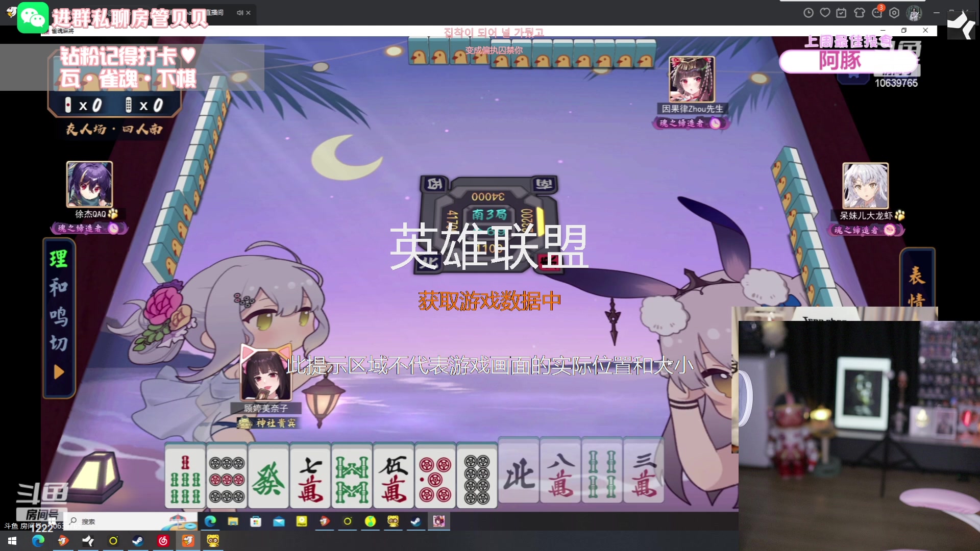
Task: Close the 雀魂麻将 game window
Action: (x=925, y=31)
